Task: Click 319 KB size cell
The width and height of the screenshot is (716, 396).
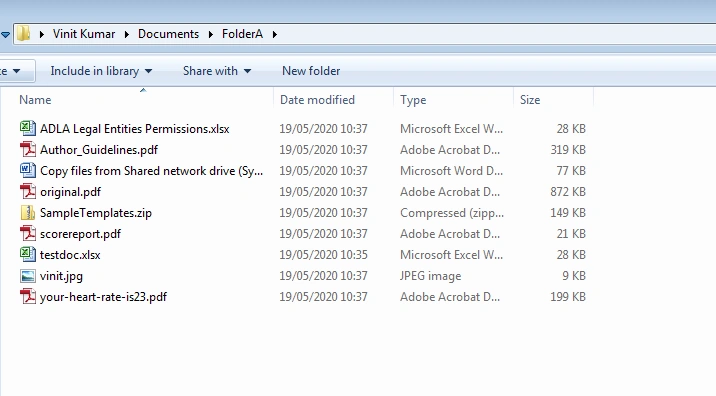Action: (x=568, y=150)
